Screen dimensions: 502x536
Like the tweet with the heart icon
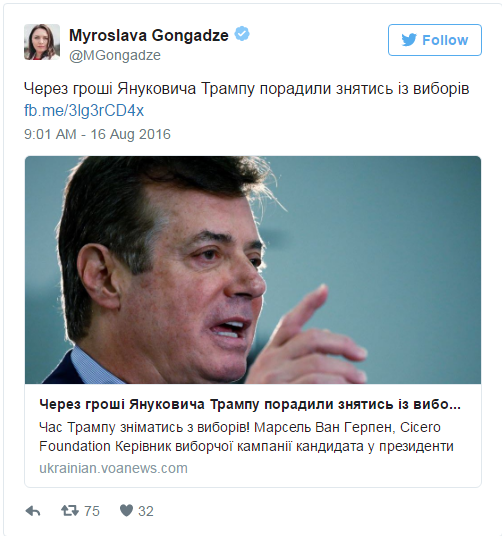pyautogui.click(x=126, y=511)
